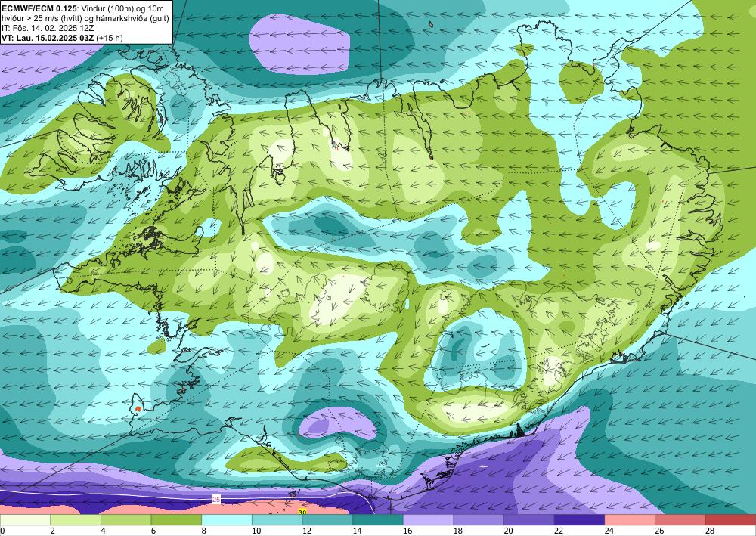
Task: Click the legend number '8'
Action: pyautogui.click(x=204, y=531)
